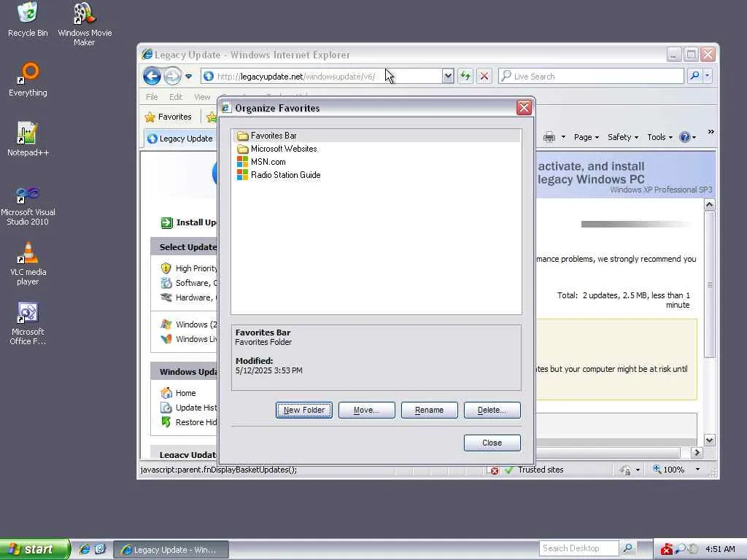Viewport: 747px width, 560px height.
Task: Click the Print icon in command bar
Action: pyautogui.click(x=549, y=137)
